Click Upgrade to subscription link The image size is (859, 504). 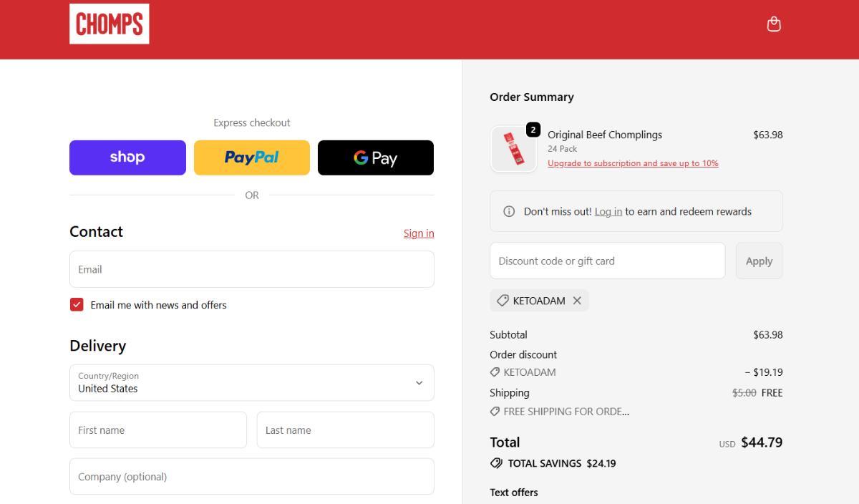tap(633, 163)
